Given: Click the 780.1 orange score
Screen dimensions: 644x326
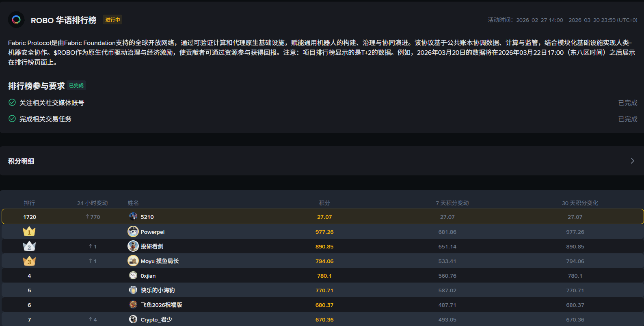Looking at the screenshot, I should (324, 276).
